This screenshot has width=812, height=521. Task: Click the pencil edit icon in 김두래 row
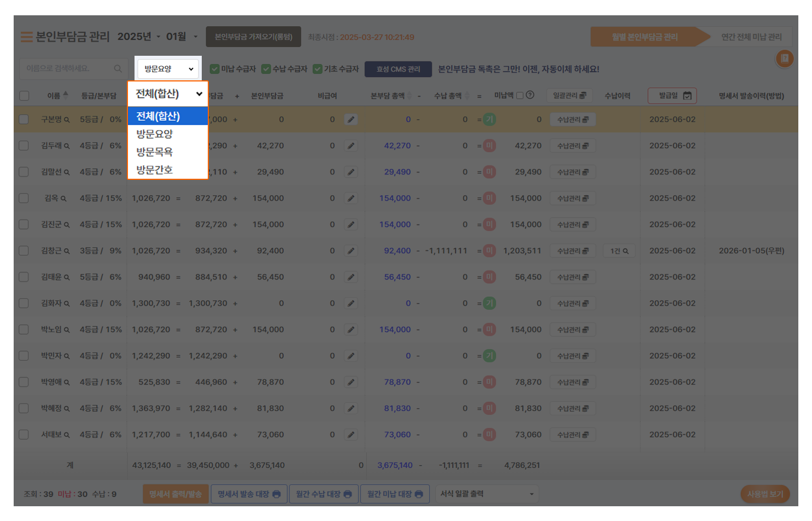click(351, 146)
